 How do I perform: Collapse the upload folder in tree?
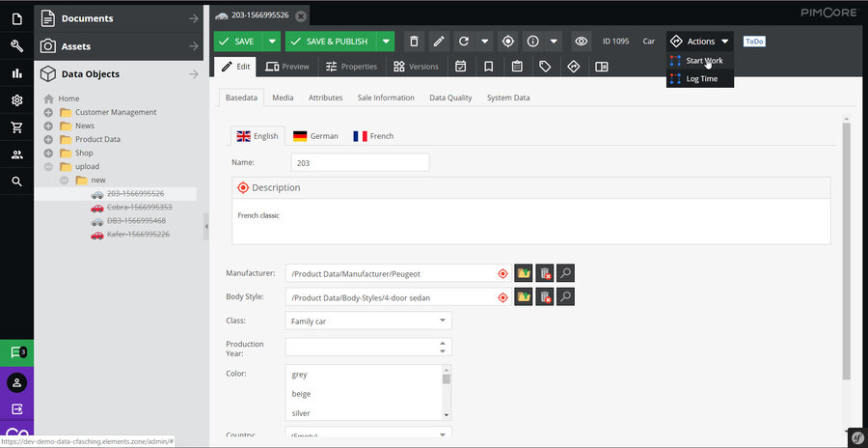48,167
